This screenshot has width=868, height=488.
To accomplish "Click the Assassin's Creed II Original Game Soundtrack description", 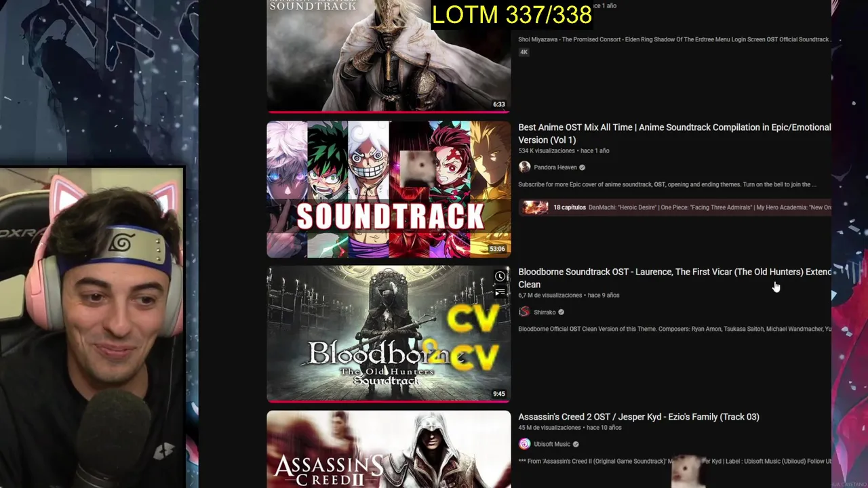I will [675, 461].
